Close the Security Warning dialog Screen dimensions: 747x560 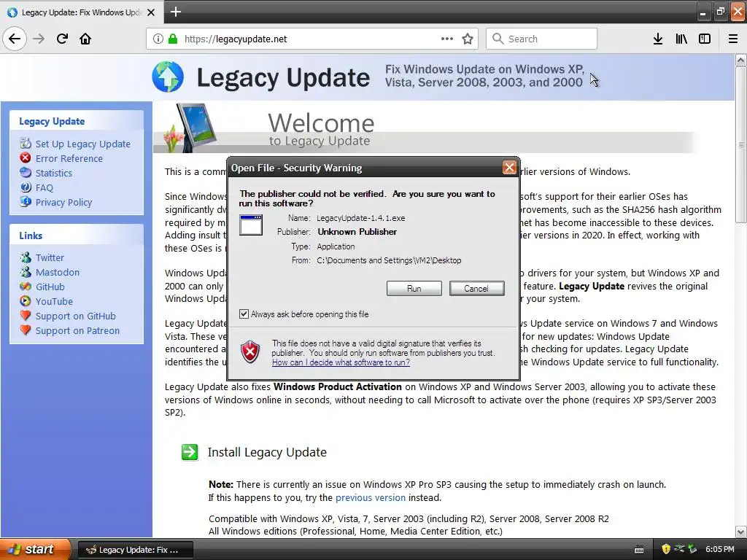click(x=509, y=168)
